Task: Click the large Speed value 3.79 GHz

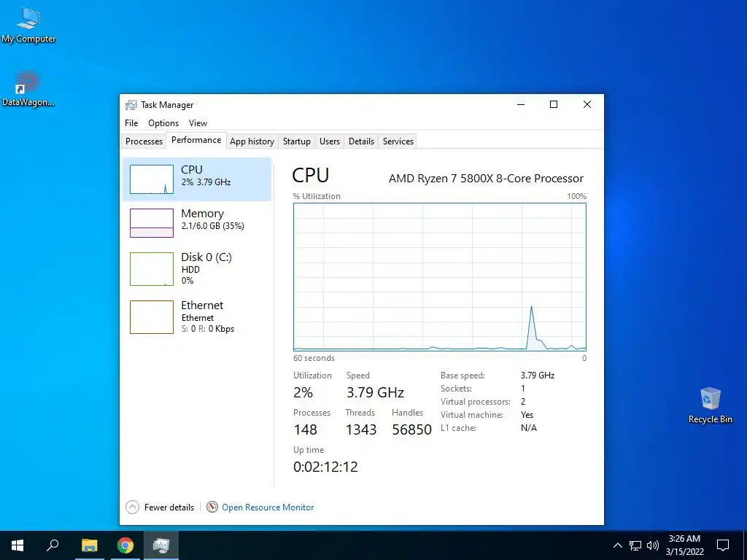Action: (375, 392)
